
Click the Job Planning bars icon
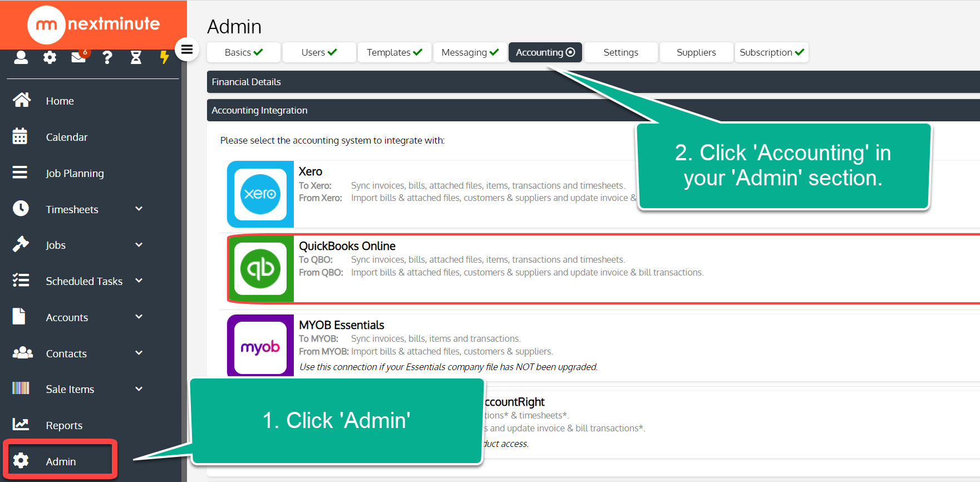[20, 173]
